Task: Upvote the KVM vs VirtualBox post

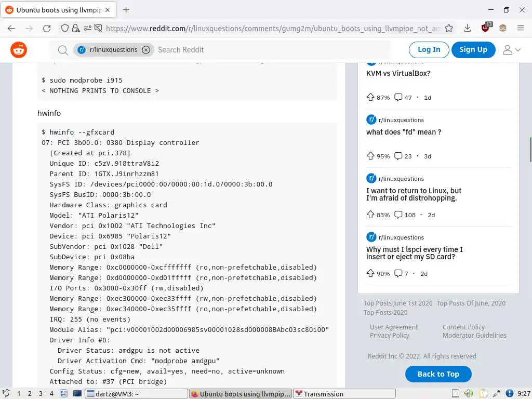Action: tap(370, 97)
